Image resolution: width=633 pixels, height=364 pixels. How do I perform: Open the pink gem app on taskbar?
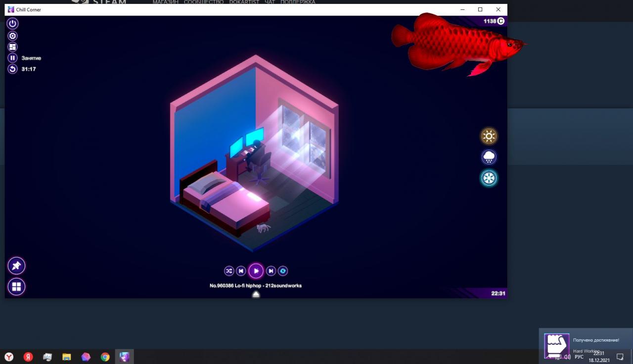pos(86,357)
